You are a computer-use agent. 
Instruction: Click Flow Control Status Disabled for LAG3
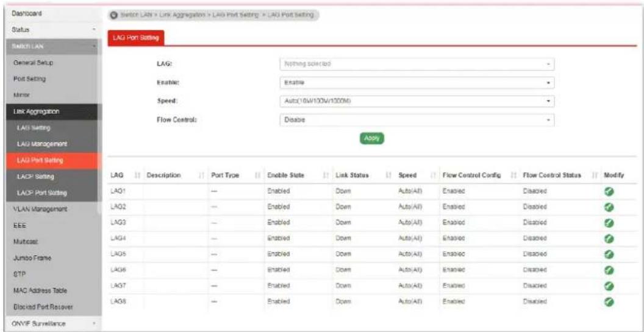535,223
